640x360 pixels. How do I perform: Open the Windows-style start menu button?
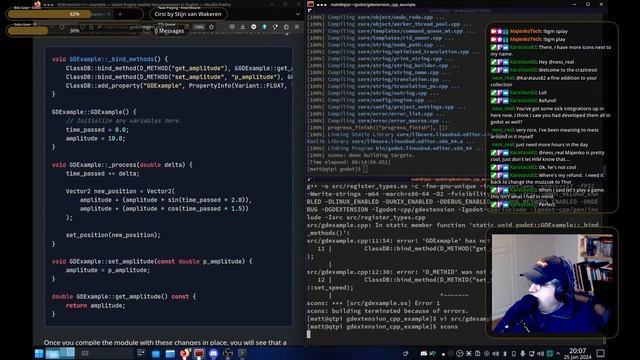tap(39, 353)
